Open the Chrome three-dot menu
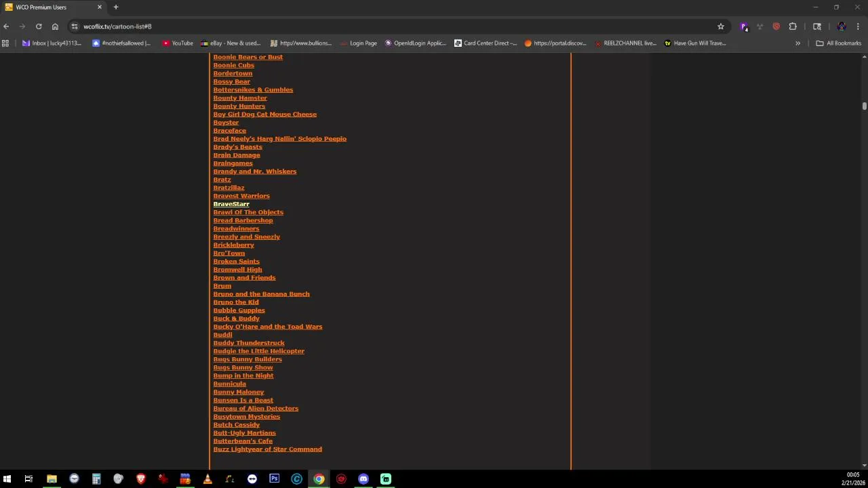 pos(858,26)
